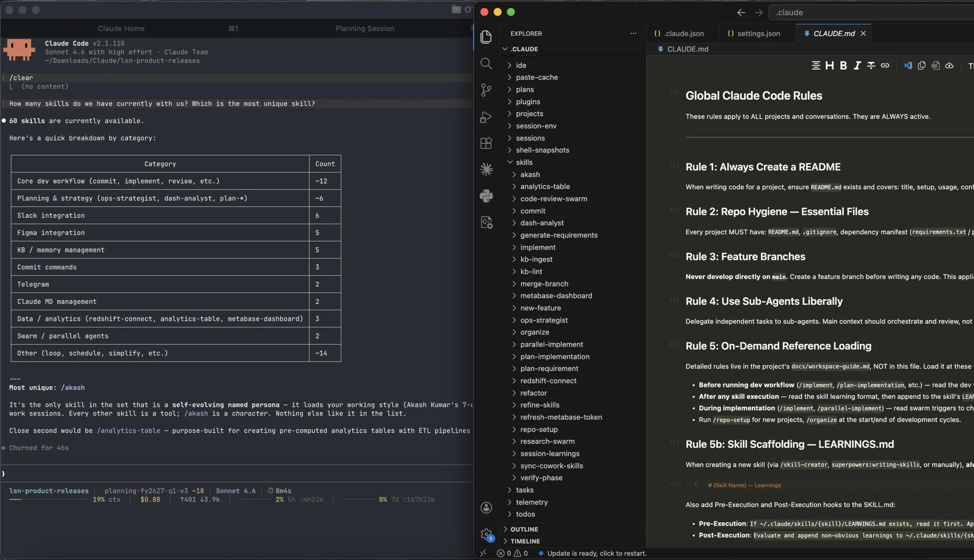This screenshot has height=560, width=974.
Task: Switch to Planning Session terminal tab
Action: [x=364, y=29]
